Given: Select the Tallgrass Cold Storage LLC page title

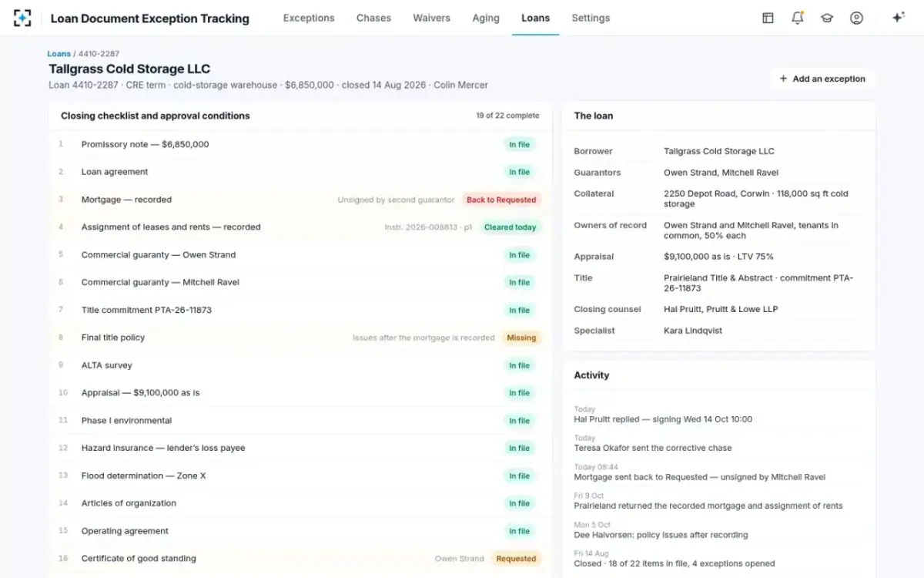Looking at the screenshot, I should (129, 69).
